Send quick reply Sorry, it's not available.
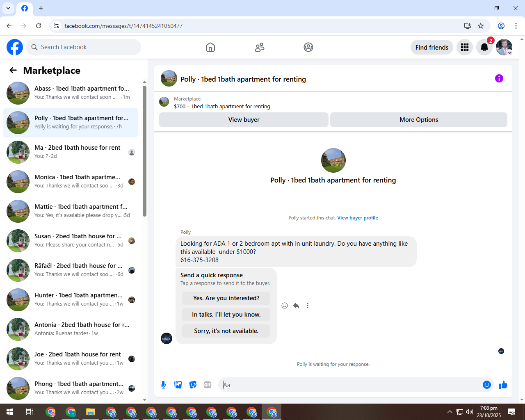This screenshot has height=420, width=525. [226, 331]
